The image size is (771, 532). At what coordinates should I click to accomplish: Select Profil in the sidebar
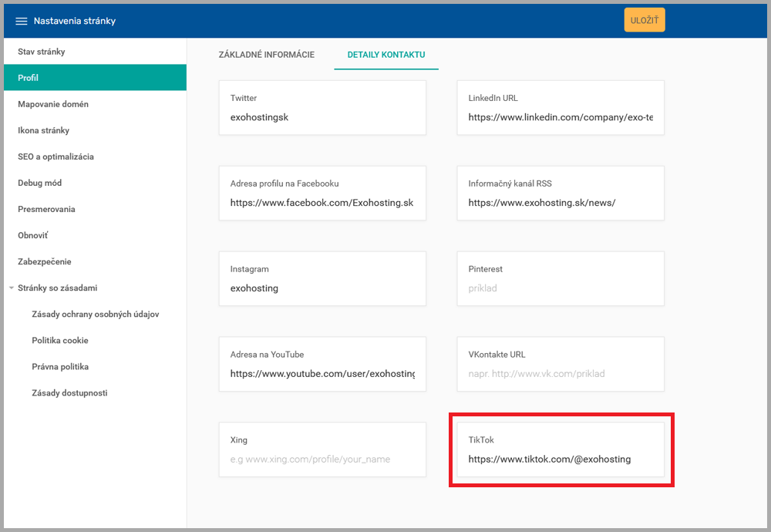(x=29, y=78)
